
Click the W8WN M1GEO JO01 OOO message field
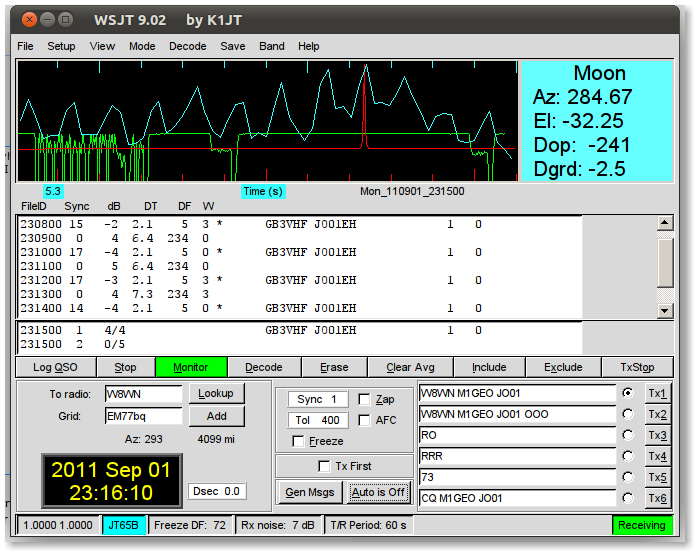pos(517,414)
